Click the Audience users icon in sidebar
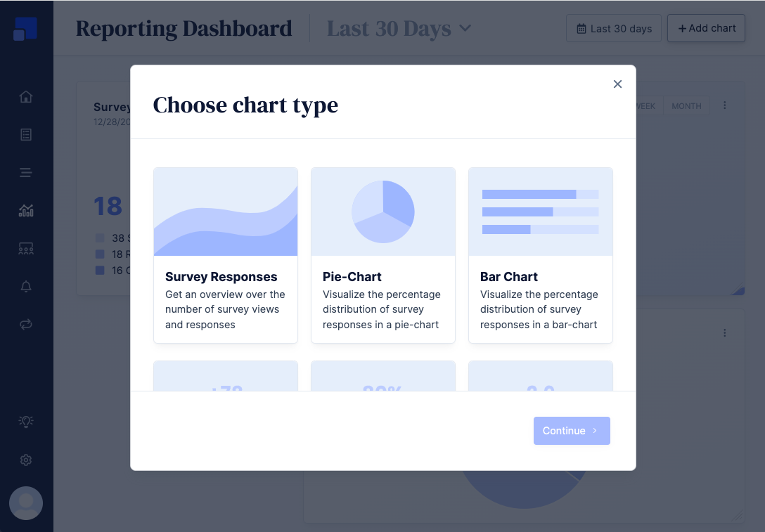 (26, 248)
